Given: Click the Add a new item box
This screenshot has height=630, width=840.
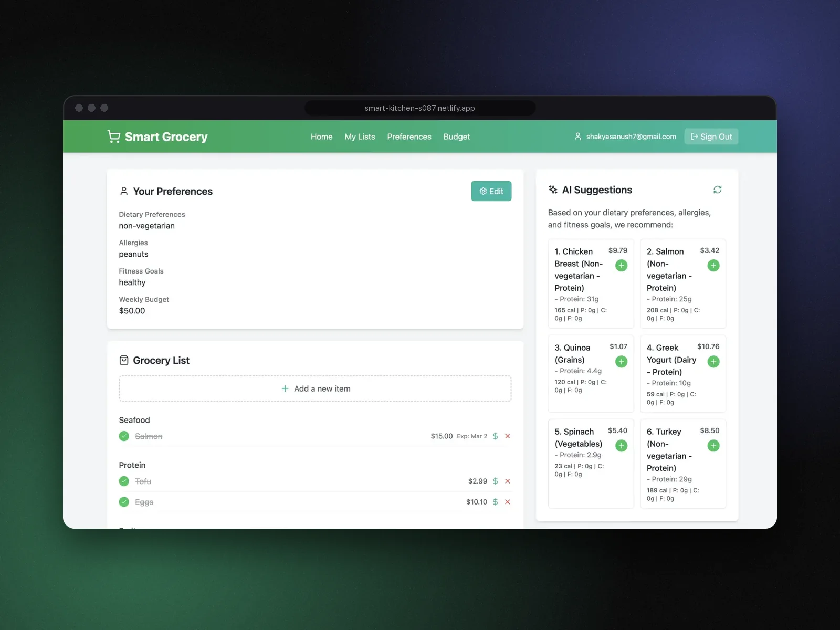Looking at the screenshot, I should [315, 388].
